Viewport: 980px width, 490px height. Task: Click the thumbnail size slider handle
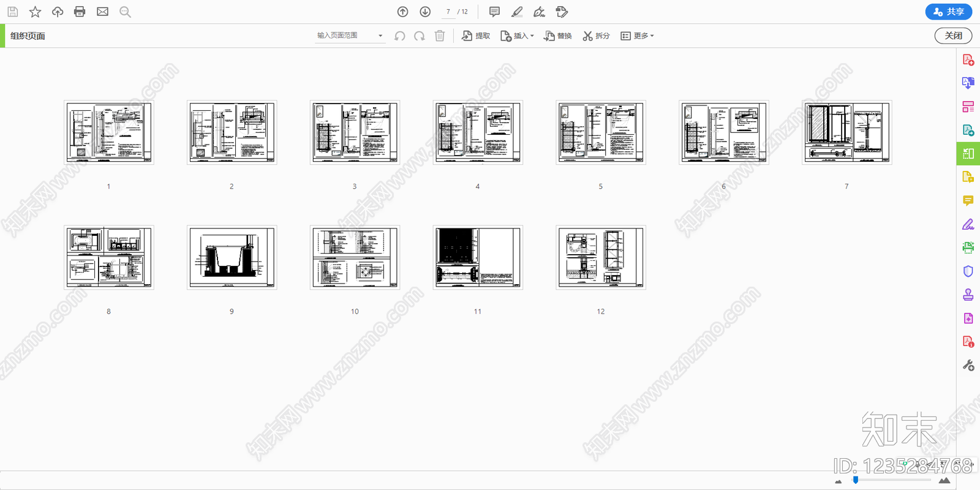[856, 480]
